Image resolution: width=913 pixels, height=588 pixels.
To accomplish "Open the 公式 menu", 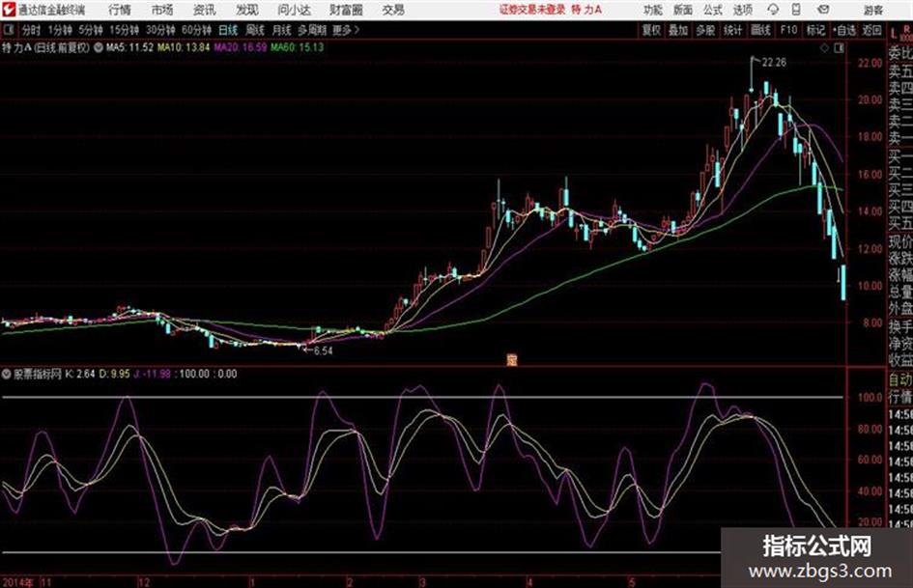I will [712, 10].
